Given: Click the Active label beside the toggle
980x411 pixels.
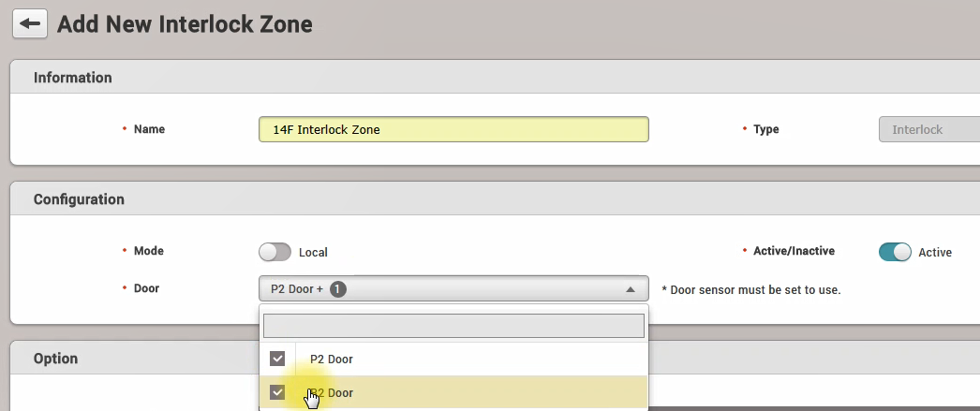Looking at the screenshot, I should pyautogui.click(x=934, y=253).
